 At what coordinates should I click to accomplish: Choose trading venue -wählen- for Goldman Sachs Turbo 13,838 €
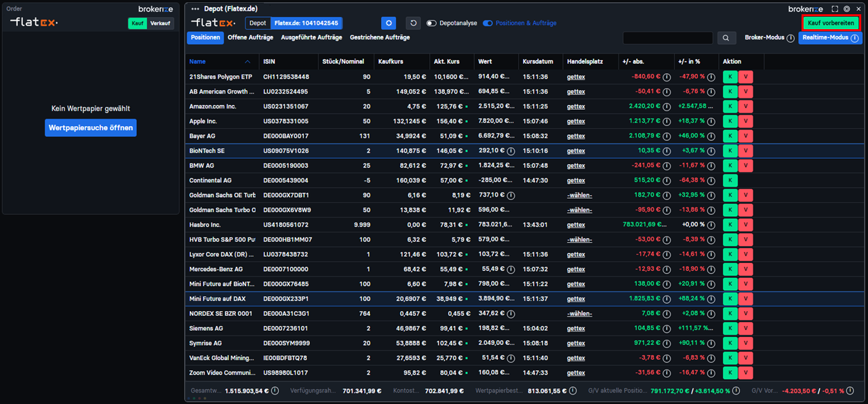[580, 210]
